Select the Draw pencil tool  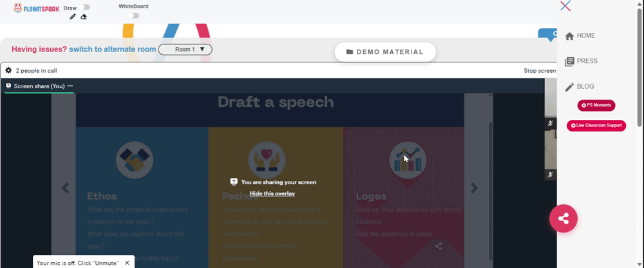tap(73, 17)
